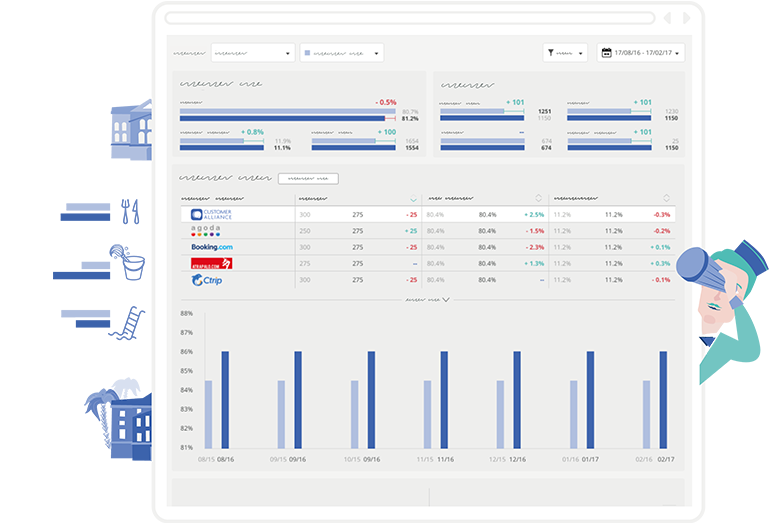Click the browser forward arrow
The height and width of the screenshot is (524, 776).
tap(683, 18)
